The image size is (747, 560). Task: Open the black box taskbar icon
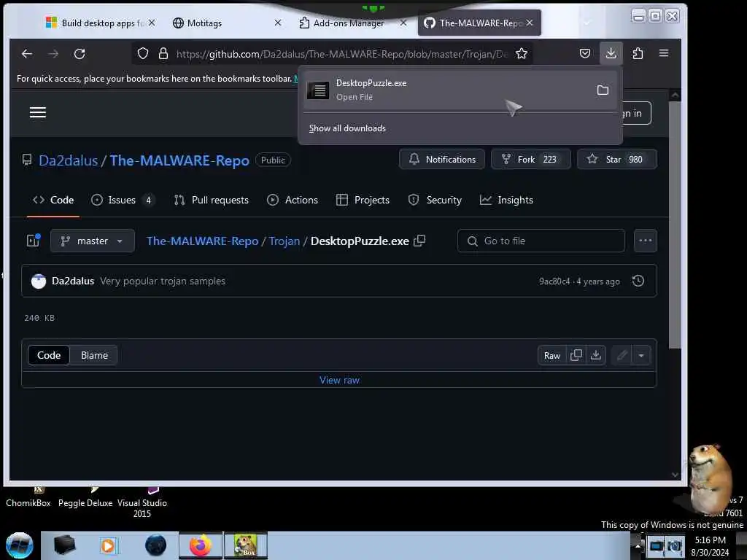click(64, 545)
